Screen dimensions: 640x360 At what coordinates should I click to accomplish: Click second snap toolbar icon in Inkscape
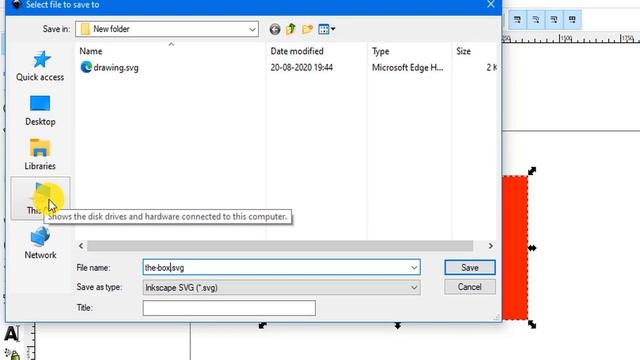tap(536, 20)
